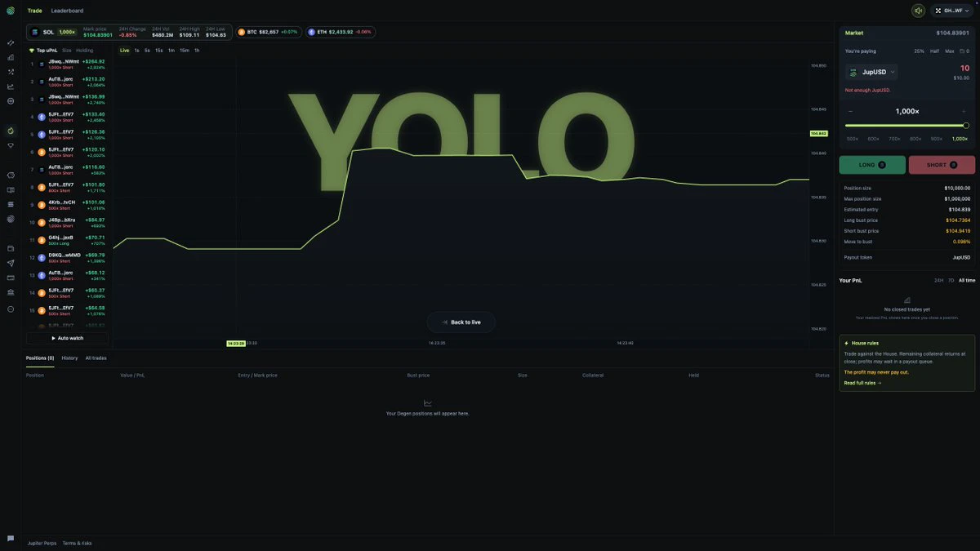Open the line graph icon in the sidebar
The width and height of the screenshot is (980, 551).
pos(11,87)
